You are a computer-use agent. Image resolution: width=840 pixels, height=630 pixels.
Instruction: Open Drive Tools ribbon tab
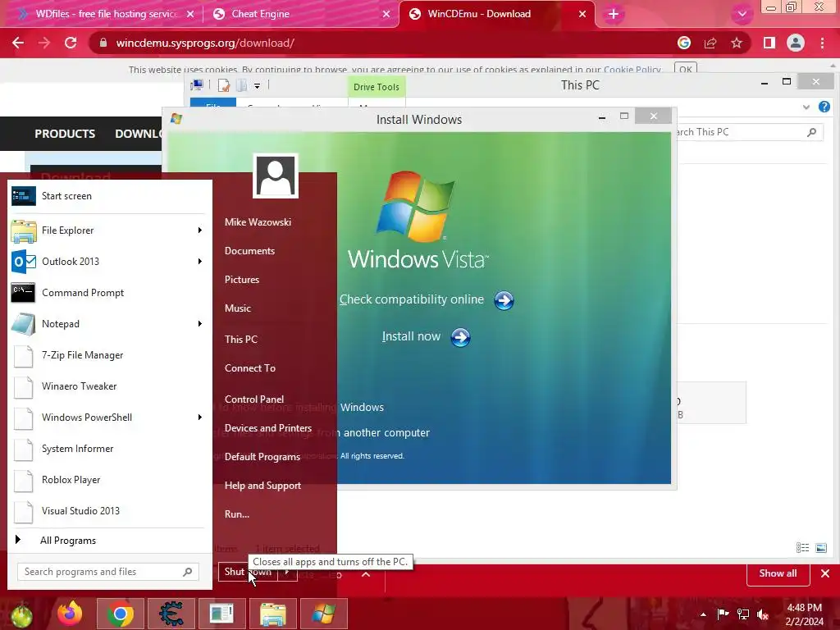(376, 87)
